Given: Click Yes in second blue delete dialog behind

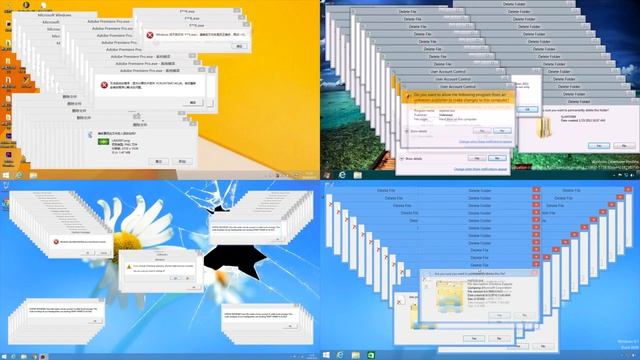Looking at the screenshot, I should coord(474,338).
